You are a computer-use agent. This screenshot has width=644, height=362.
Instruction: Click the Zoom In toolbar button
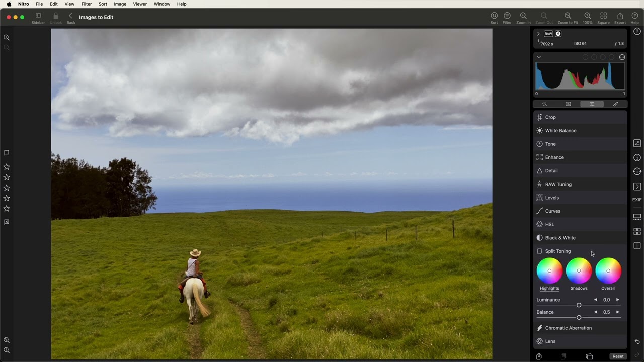(523, 18)
